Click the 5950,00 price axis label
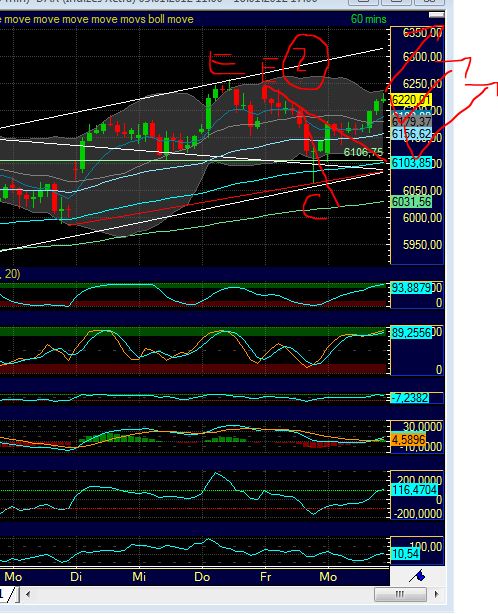The image size is (498, 614). [x=422, y=244]
